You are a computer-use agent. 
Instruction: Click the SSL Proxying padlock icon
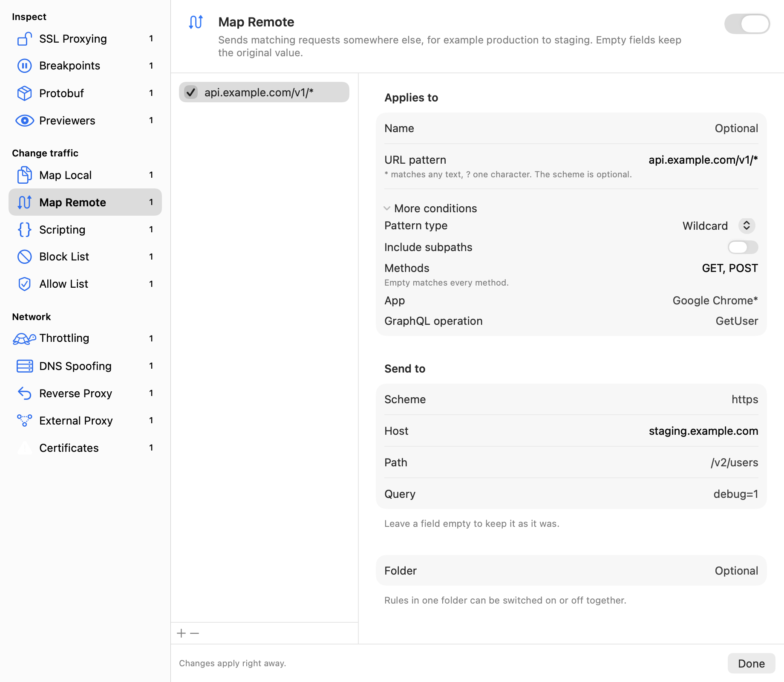25,39
